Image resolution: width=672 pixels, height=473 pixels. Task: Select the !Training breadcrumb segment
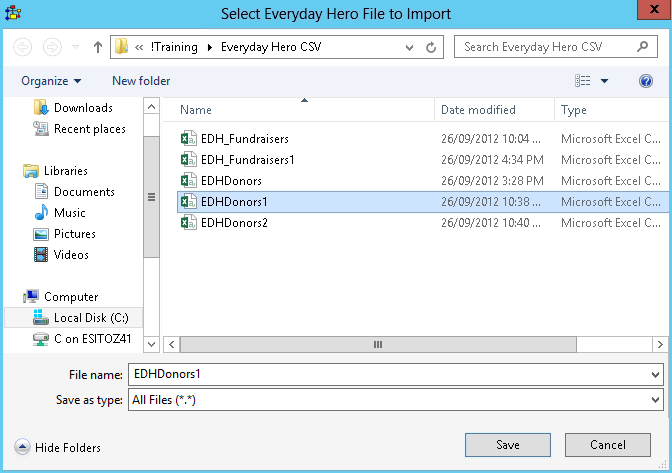(174, 47)
